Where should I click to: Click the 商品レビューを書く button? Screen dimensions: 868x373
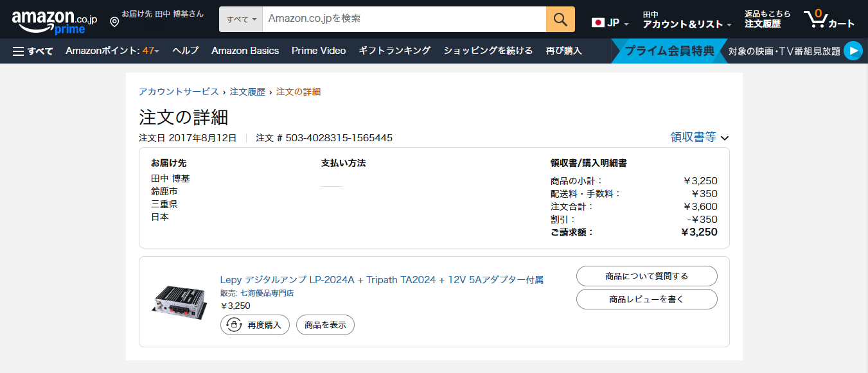[x=646, y=299]
